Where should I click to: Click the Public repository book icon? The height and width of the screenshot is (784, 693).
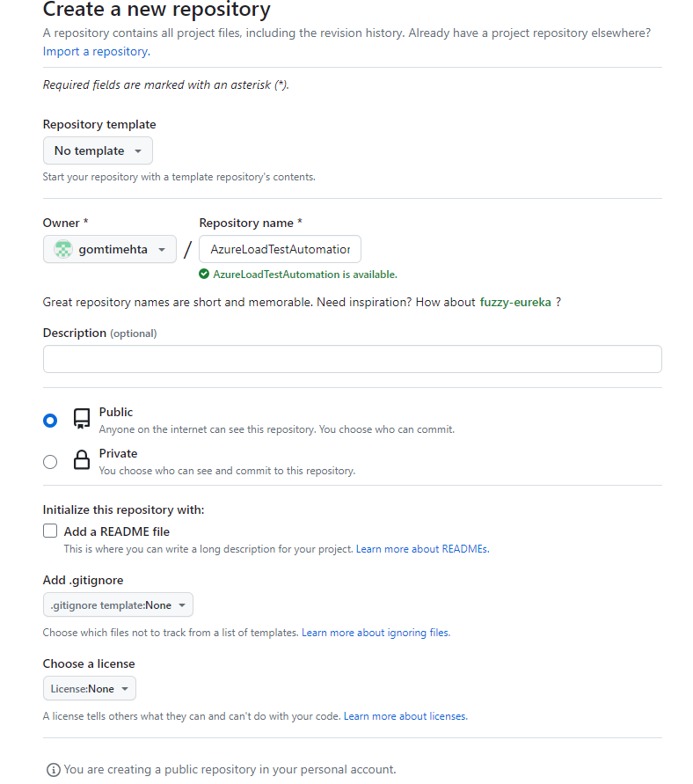82,419
